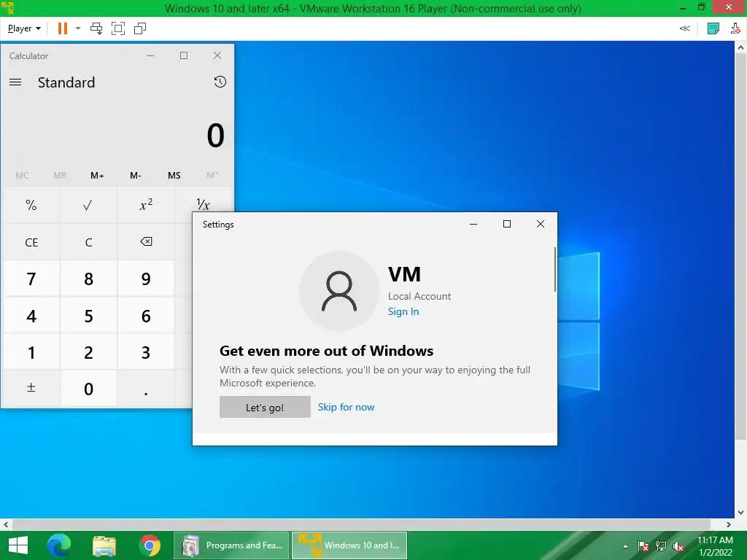
Task: Click the x squared key
Action: click(146, 205)
